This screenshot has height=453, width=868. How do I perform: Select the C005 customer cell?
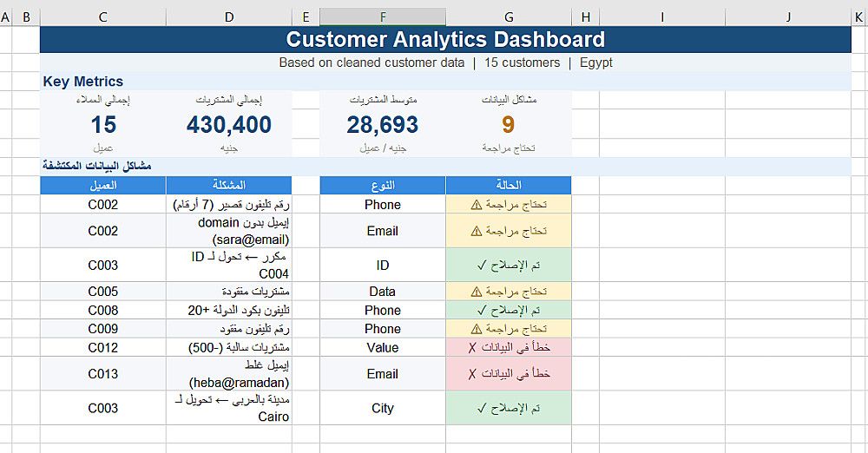point(103,292)
